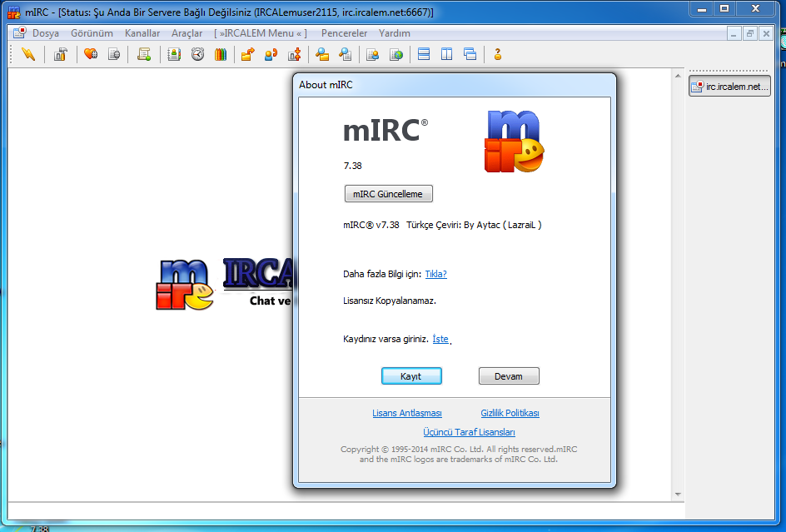786x532 pixels.
Task: Open the Dosya menu
Action: (46, 33)
